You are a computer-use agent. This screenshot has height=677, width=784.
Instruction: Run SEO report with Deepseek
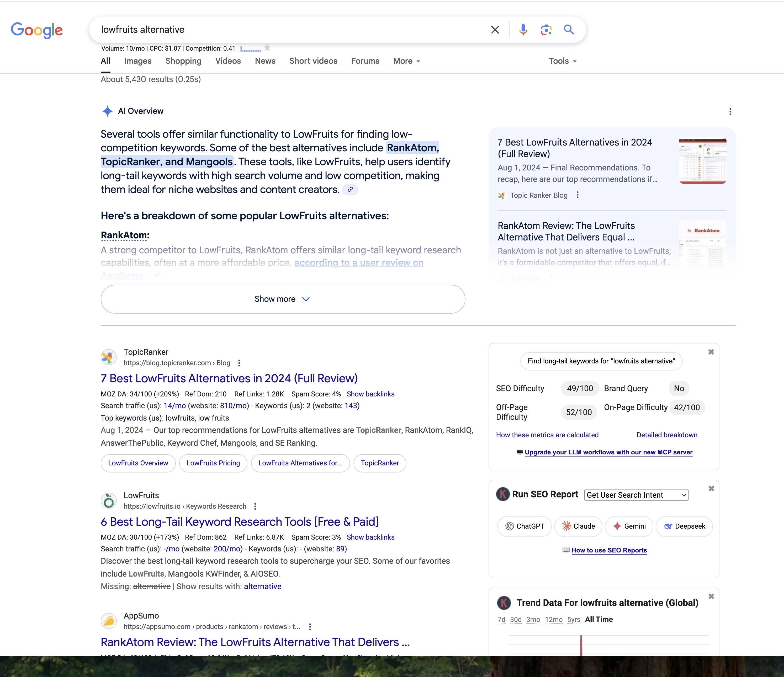coord(684,526)
